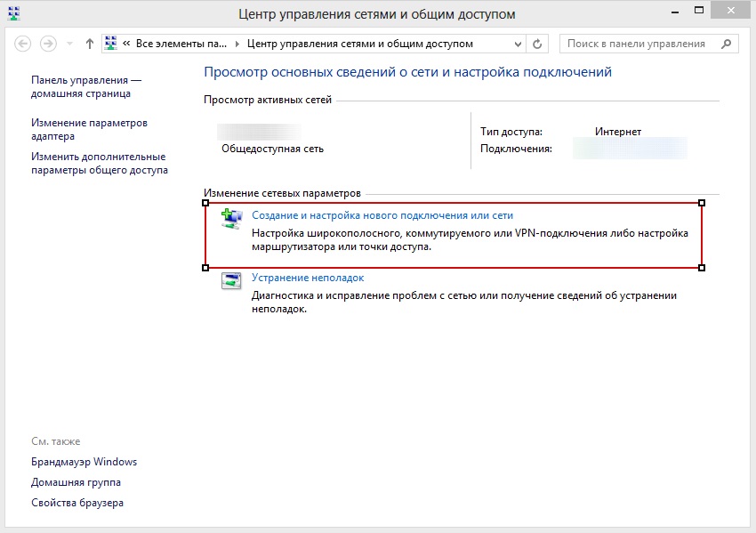This screenshot has width=756, height=533.
Task: Refresh the page with the reload icon
Action: [537, 44]
